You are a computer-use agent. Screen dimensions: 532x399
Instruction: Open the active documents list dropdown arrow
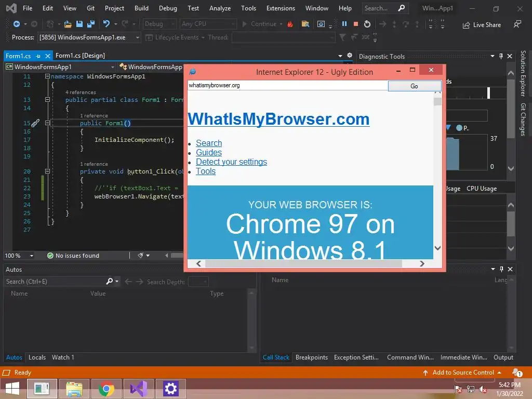(x=340, y=56)
